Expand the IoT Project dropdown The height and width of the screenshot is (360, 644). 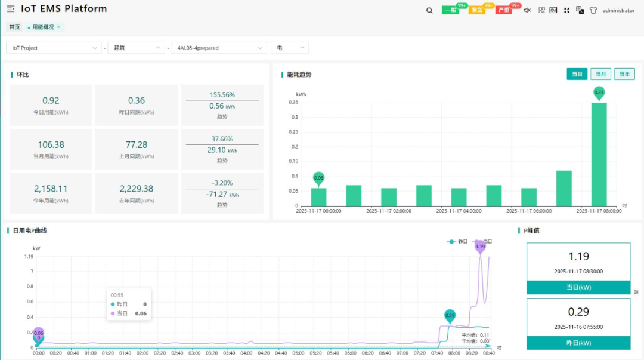click(54, 48)
